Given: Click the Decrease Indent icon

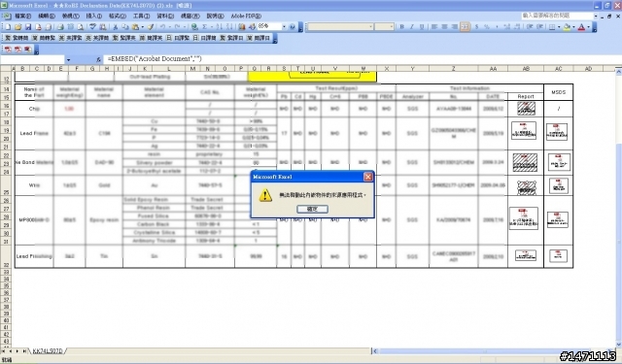Looking at the screenshot, I should (x=530, y=27).
